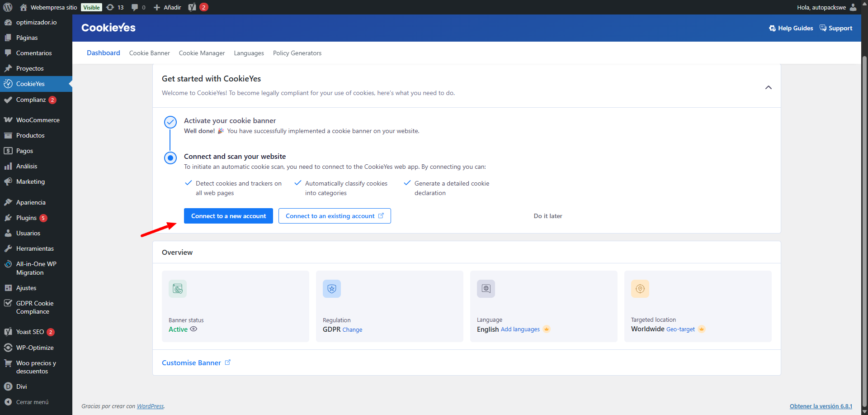The height and width of the screenshot is (415, 868).
Task: Click the crown icon beside Geo-target
Action: 702,329
